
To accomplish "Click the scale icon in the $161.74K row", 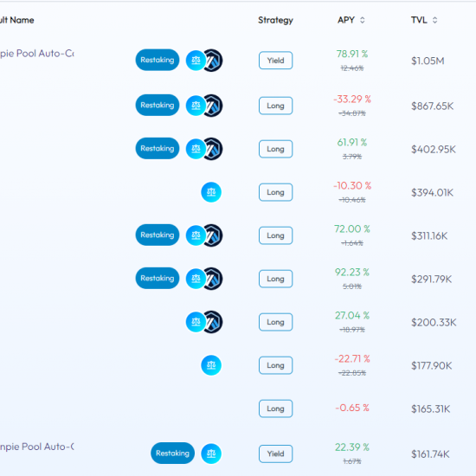I will pyautogui.click(x=211, y=453).
